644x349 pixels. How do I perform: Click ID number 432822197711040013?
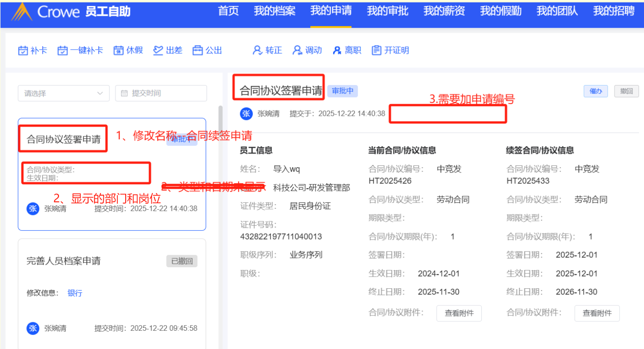tap(281, 236)
